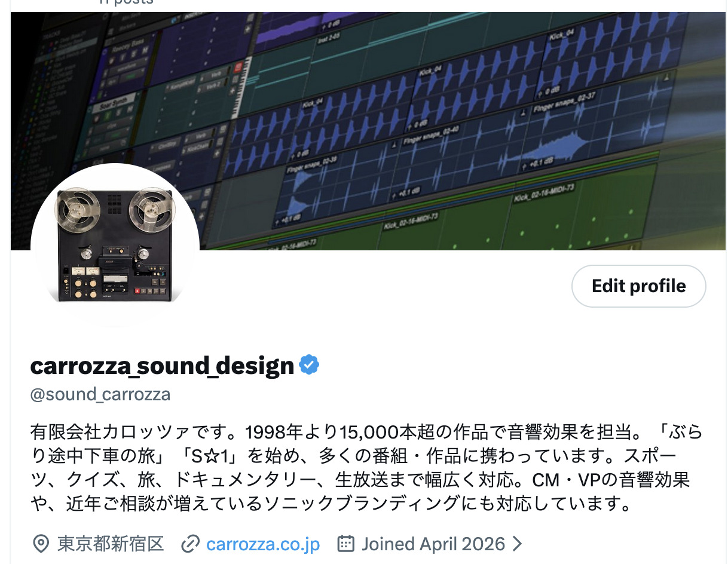The width and height of the screenshot is (728, 564).
Task: Click the 東京都新宿区 location text
Action: tap(111, 544)
